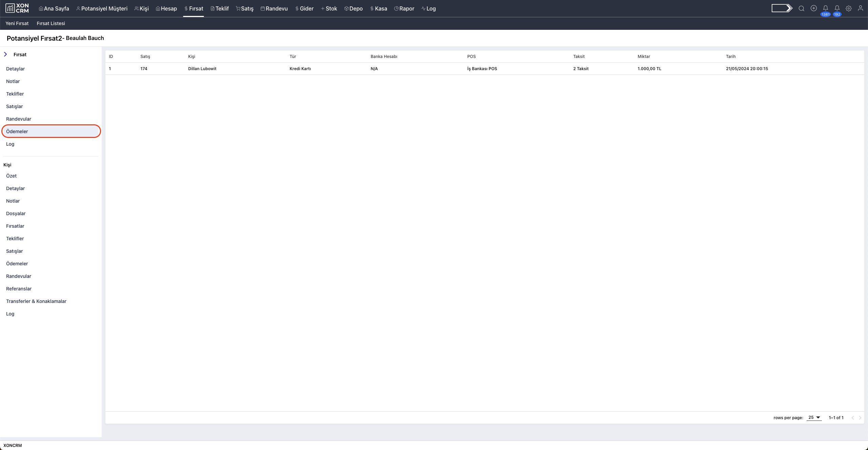868x450 pixels.
Task: Click the circled plus quick-add icon
Action: pyautogui.click(x=814, y=8)
